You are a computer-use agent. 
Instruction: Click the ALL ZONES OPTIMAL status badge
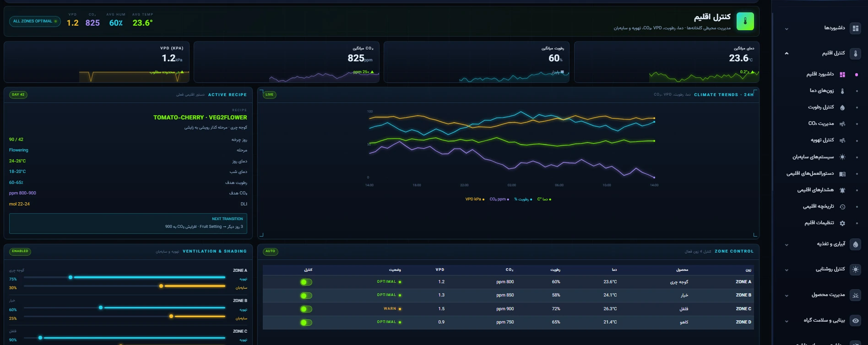tap(35, 21)
